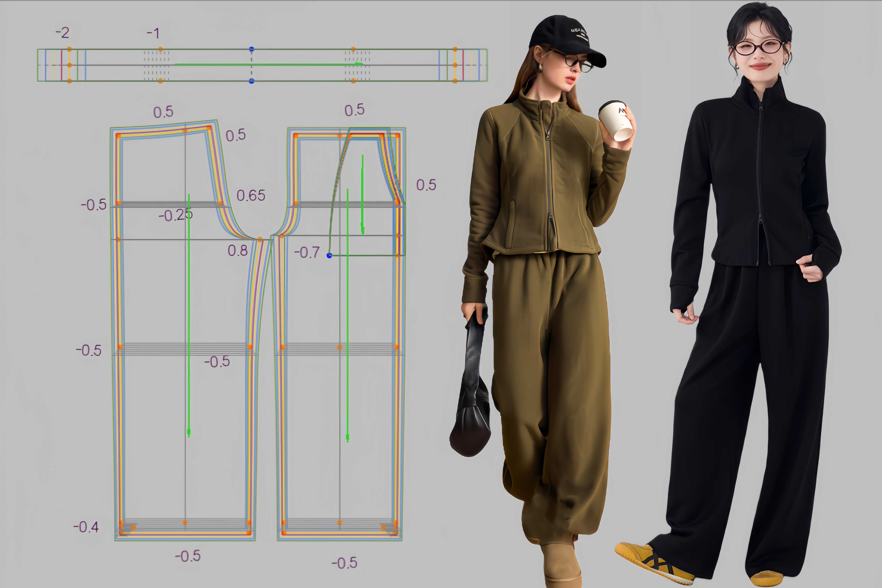Click the -2 grading label above the waistband
This screenshot has width=882, height=588.
coord(62,33)
